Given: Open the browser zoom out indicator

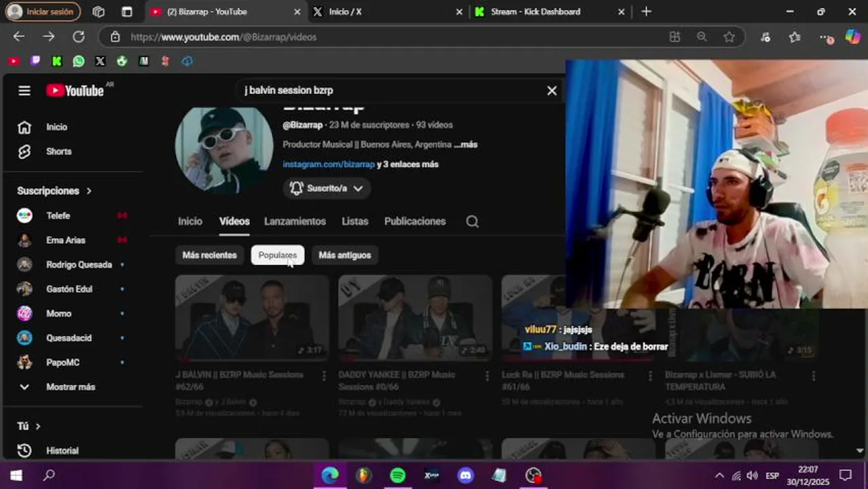Looking at the screenshot, I should pyautogui.click(x=702, y=37).
